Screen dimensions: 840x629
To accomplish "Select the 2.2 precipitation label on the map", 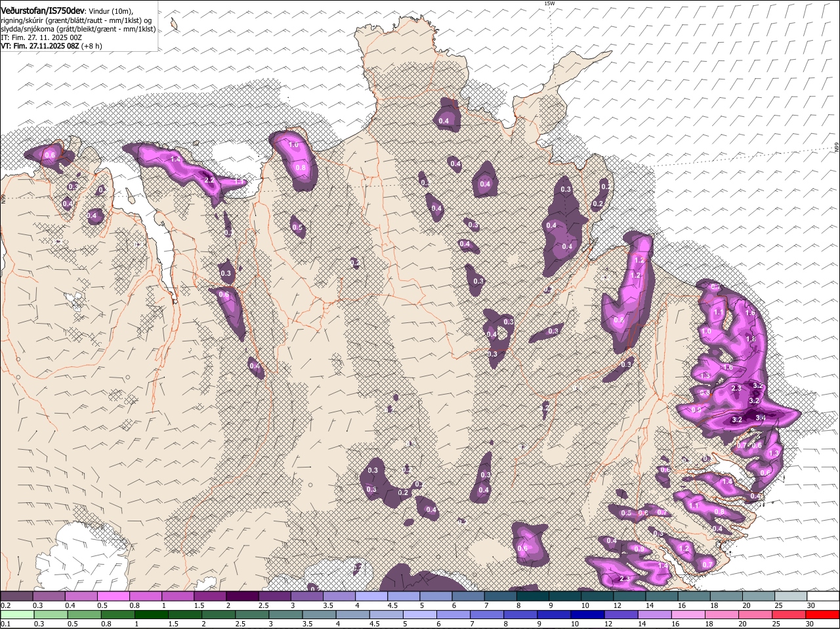I will (209, 180).
